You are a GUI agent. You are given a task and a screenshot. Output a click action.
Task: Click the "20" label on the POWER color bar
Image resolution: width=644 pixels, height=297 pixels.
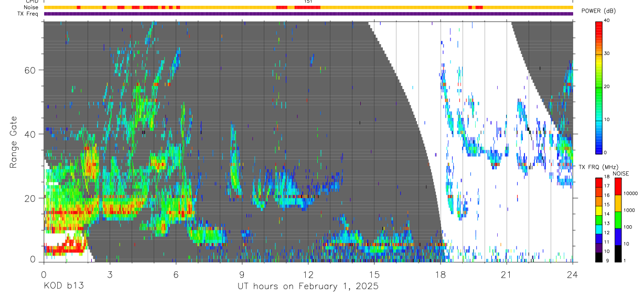point(607,86)
